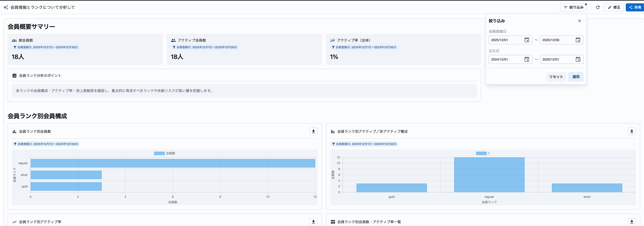The image size is (644, 226).
Task: Toggle 会員数 legend swatch in bar chart
Action: 159,153
